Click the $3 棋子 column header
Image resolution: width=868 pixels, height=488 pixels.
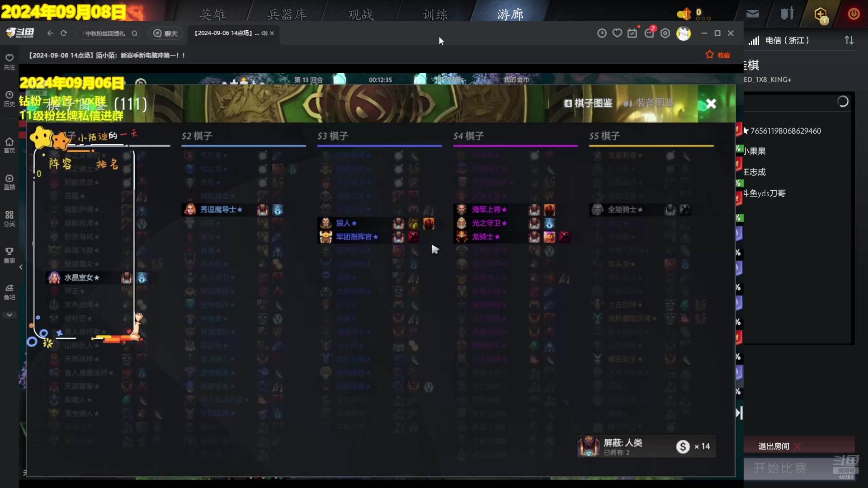point(333,136)
